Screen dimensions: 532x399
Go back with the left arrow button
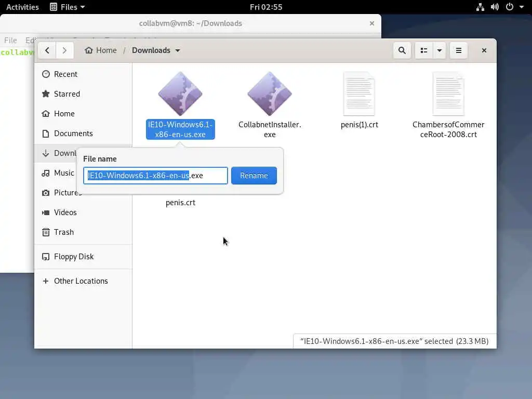(x=47, y=50)
